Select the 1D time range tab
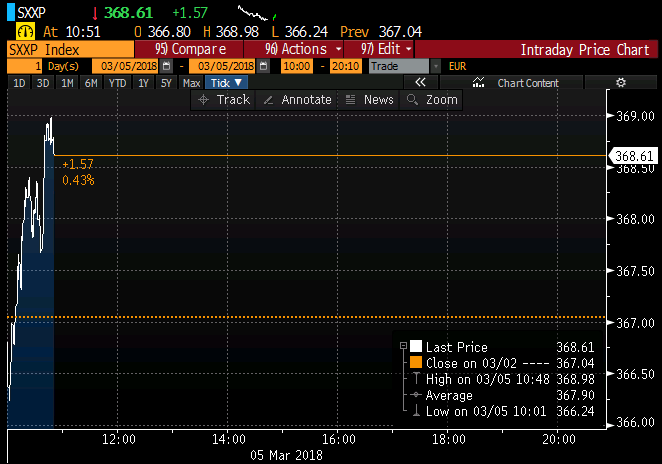 click(19, 83)
